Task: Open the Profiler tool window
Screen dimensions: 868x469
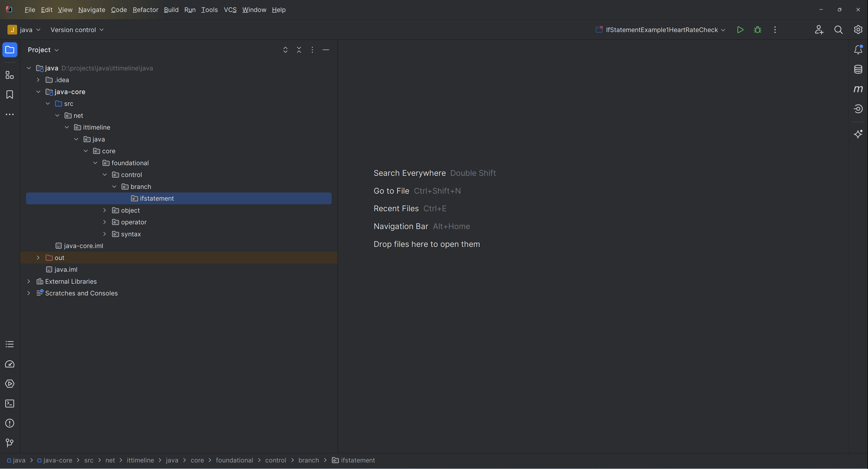Action: 10,364
